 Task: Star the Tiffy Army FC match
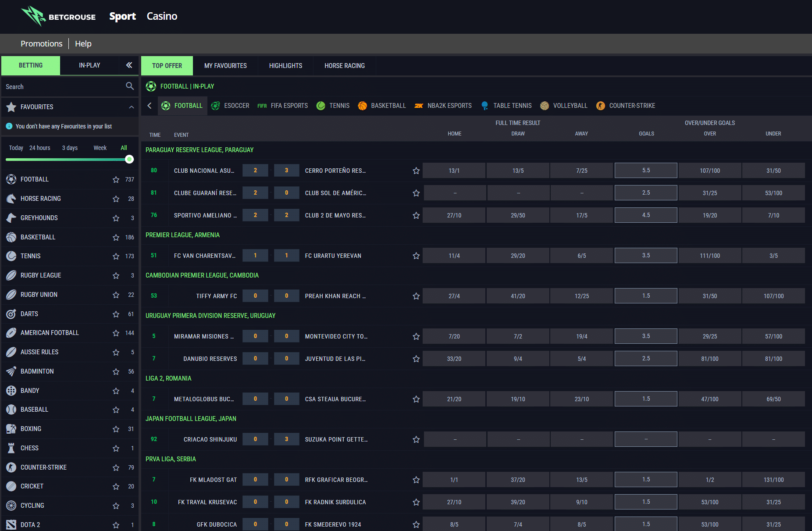416,296
